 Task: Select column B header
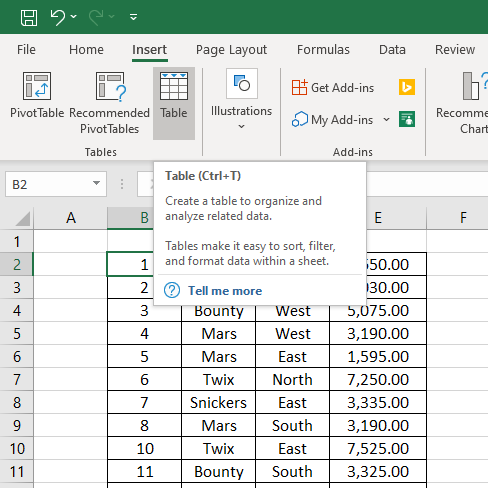click(130, 218)
